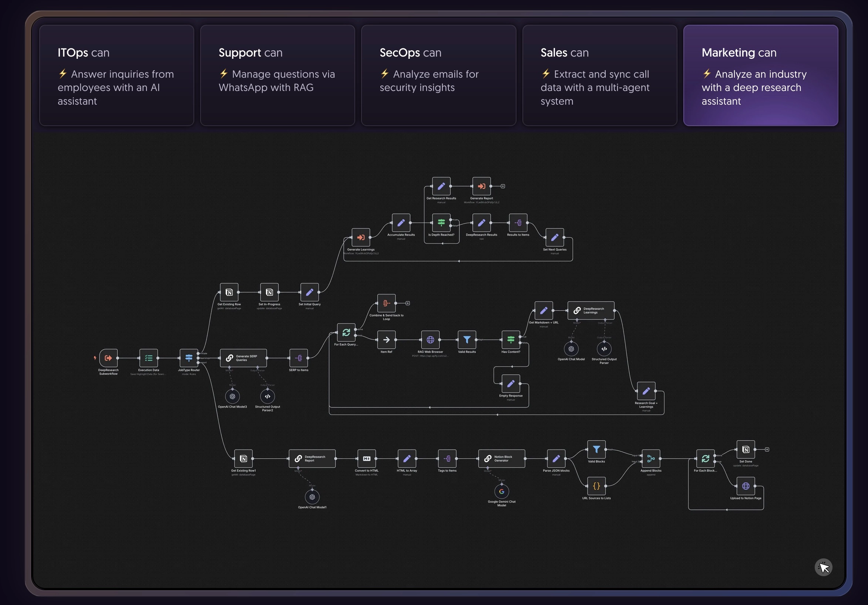The width and height of the screenshot is (868, 605).
Task: Select the Valid Blocks filter node
Action: 596,449
